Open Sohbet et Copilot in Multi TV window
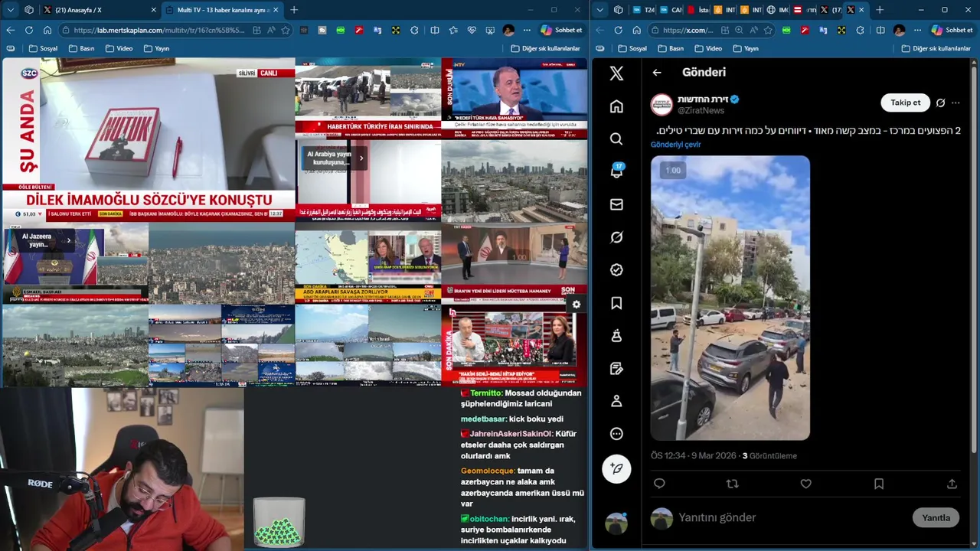Viewport: 980px width, 551px height. point(562,30)
